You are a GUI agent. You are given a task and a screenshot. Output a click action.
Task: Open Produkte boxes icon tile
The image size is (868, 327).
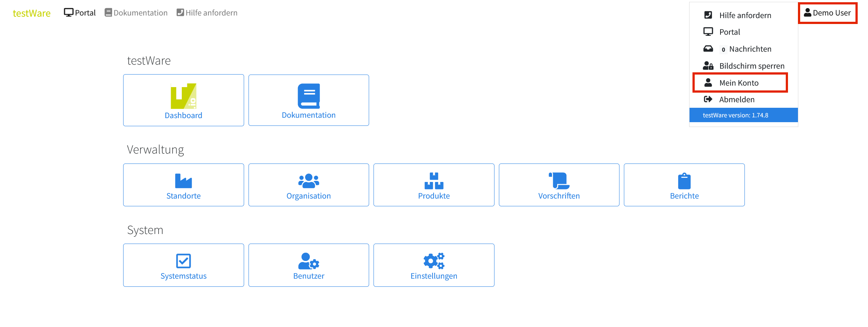tap(434, 185)
